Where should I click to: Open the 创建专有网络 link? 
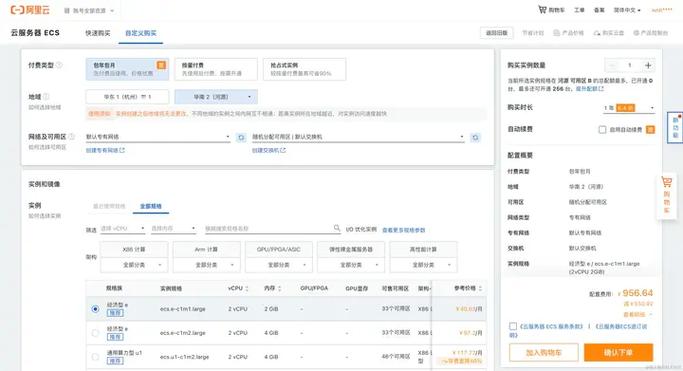(x=105, y=150)
